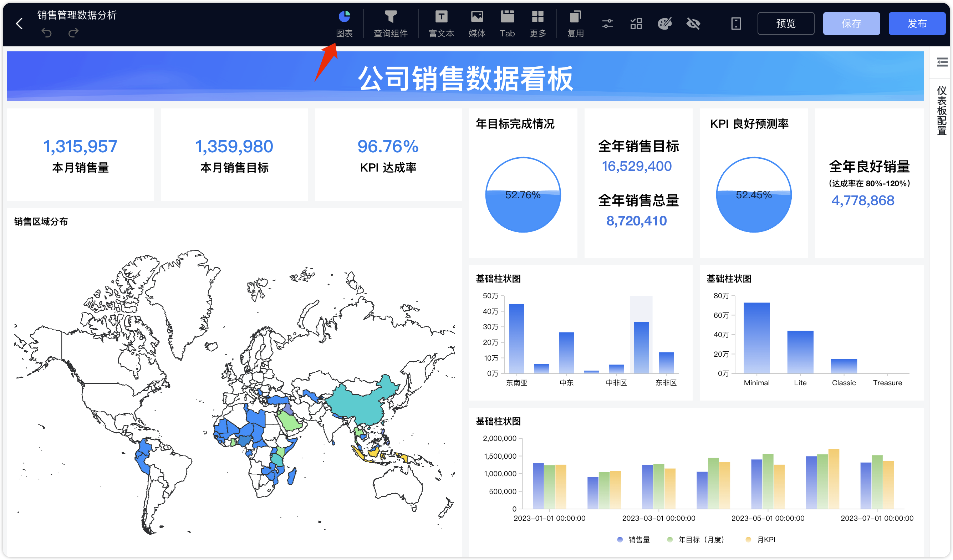Redo the last action

pyautogui.click(x=73, y=33)
